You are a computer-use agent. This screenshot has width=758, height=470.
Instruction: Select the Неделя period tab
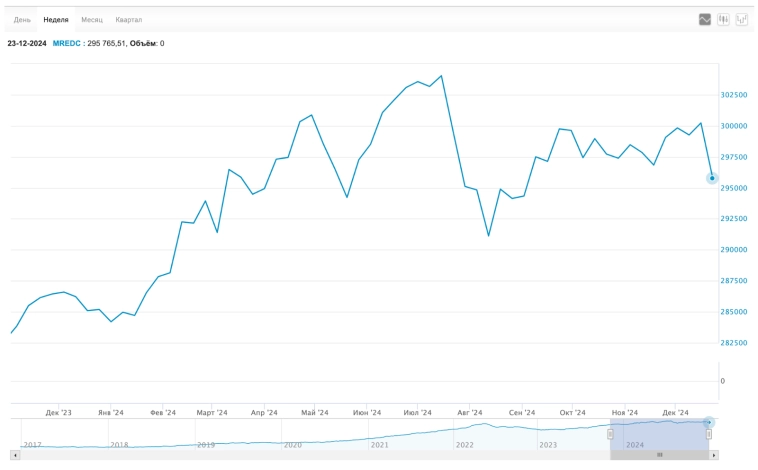point(56,19)
